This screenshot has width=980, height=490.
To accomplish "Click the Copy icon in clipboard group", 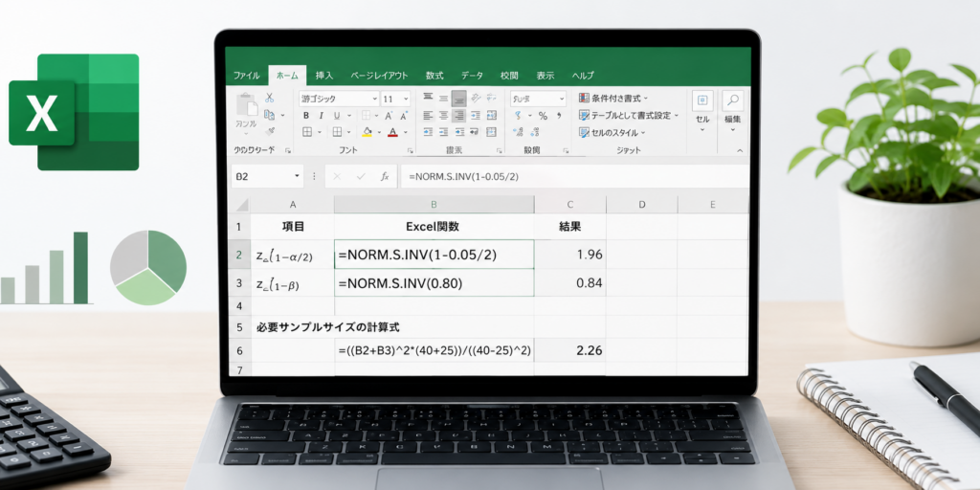I will [x=269, y=115].
